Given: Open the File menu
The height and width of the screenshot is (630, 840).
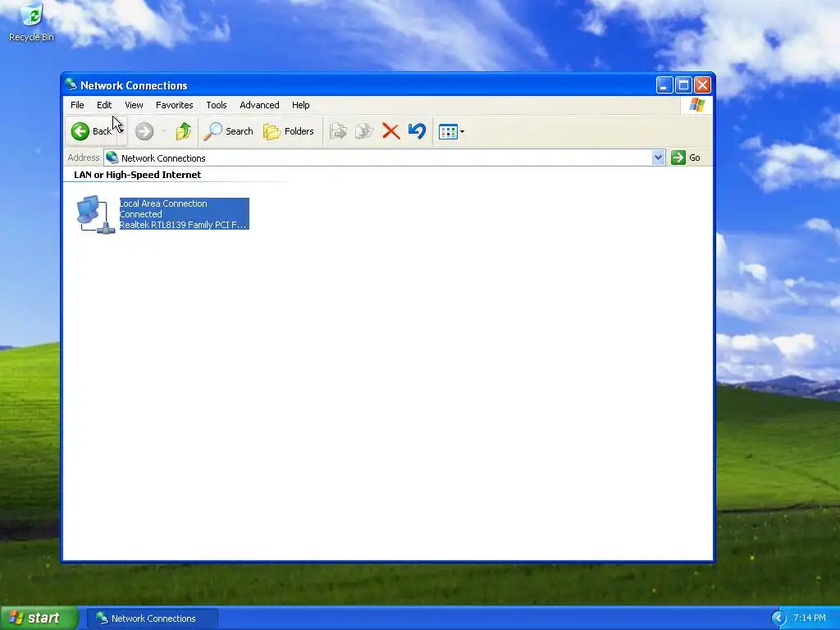Looking at the screenshot, I should coord(77,105).
